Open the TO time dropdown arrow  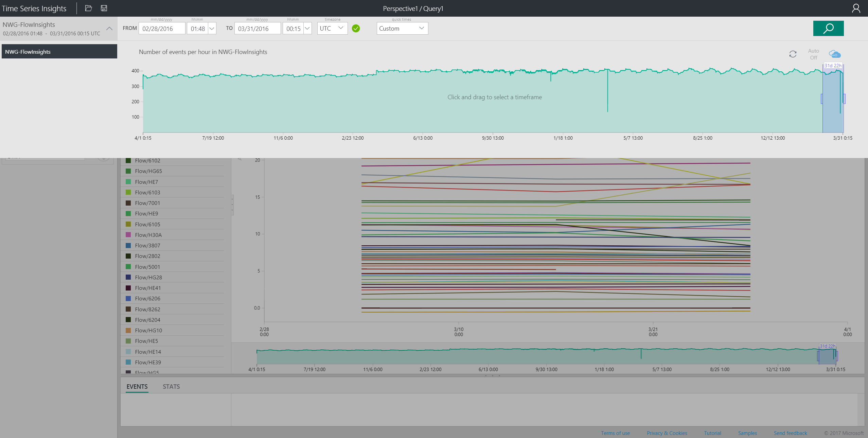pyautogui.click(x=307, y=28)
